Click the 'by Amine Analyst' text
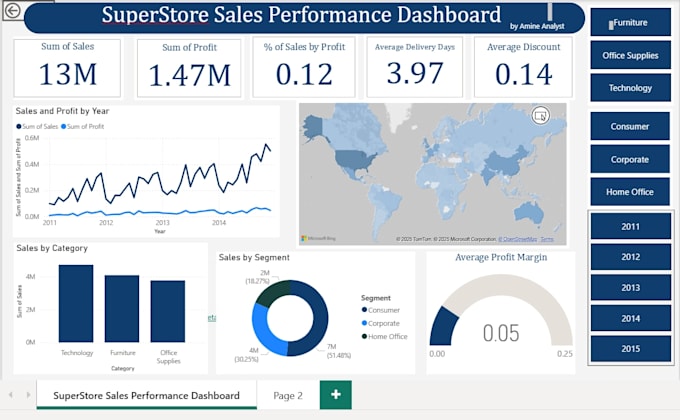Image resolution: width=680 pixels, height=420 pixels. click(x=537, y=26)
